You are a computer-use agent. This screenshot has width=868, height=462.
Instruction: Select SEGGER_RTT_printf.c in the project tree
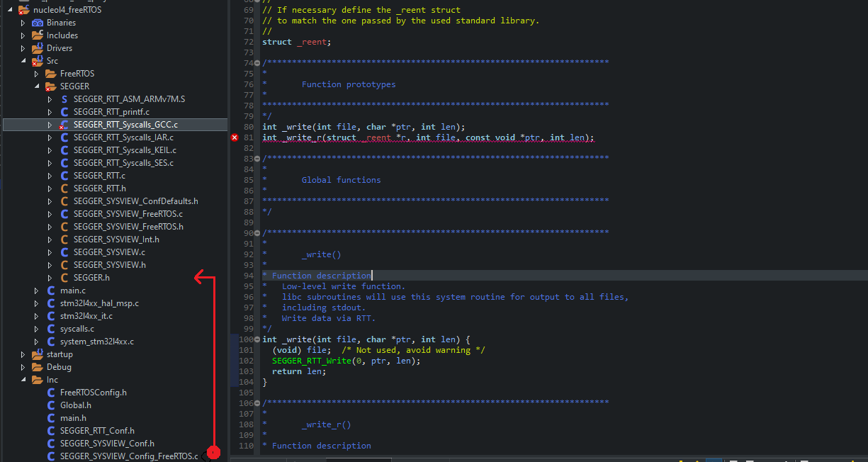pyautogui.click(x=111, y=112)
